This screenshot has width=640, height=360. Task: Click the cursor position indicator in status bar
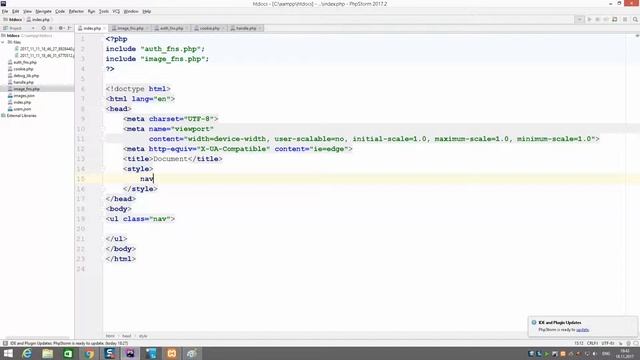click(x=578, y=343)
